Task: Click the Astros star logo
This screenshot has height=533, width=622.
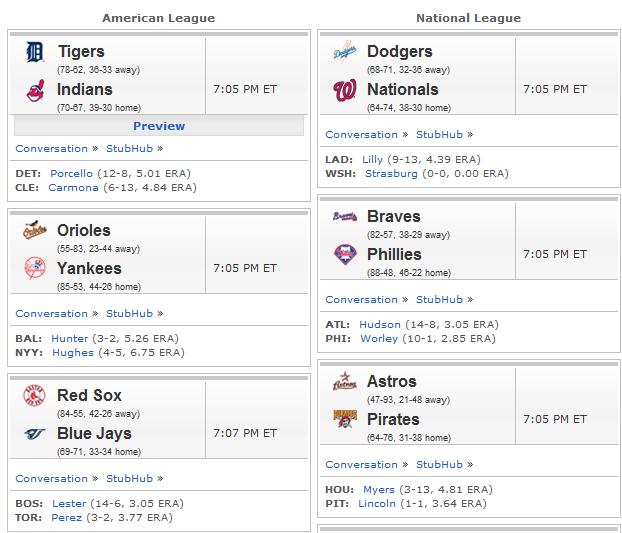Action: click(345, 381)
